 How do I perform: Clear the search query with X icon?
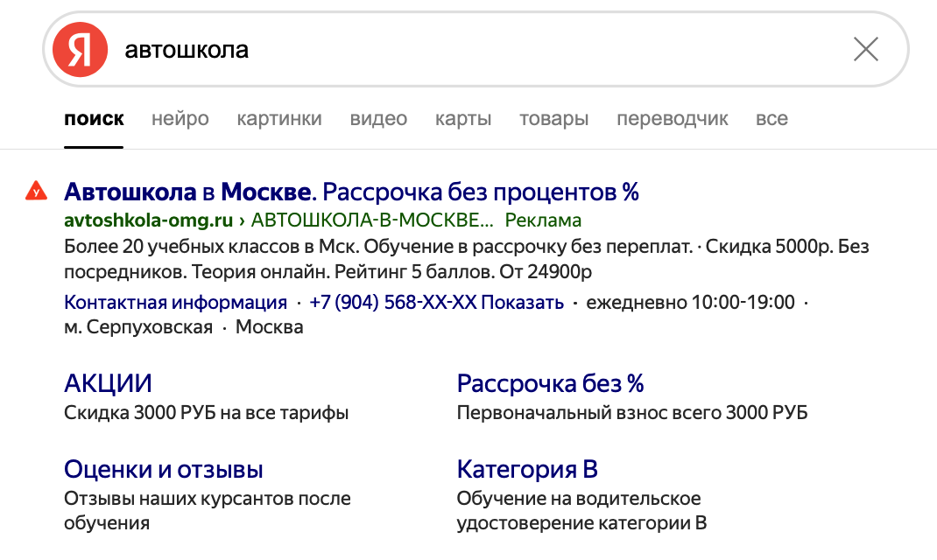(x=865, y=49)
